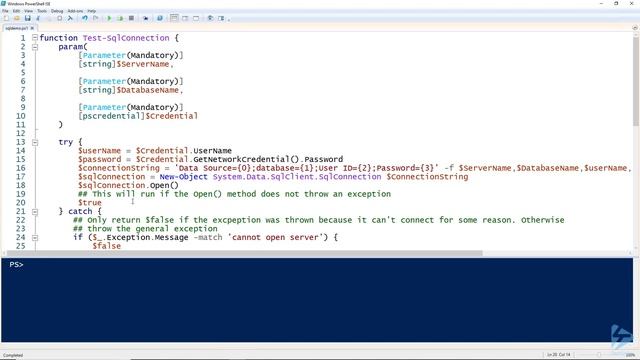This screenshot has width=640, height=360.
Task: Open the Debug menu
Action: (57, 11)
